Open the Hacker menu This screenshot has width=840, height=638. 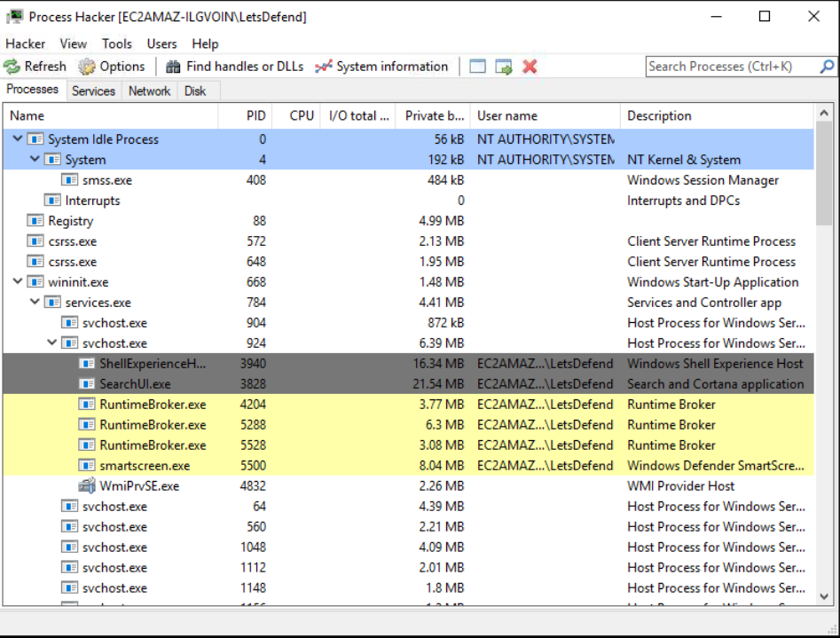(25, 43)
